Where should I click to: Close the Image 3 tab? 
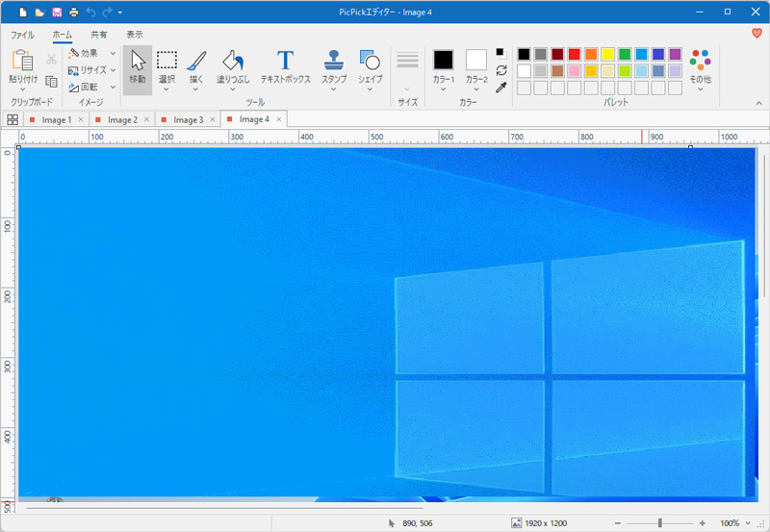tap(212, 120)
